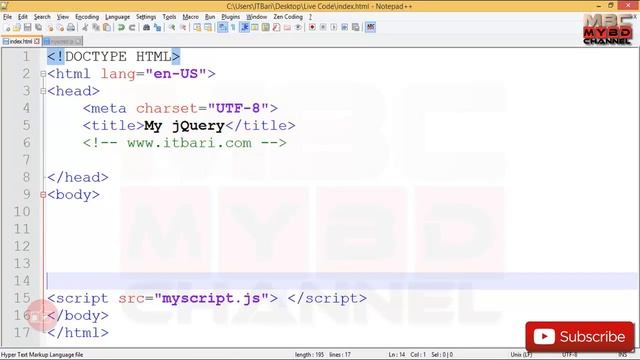Open the ? help menu
This screenshot has height=360, width=640.
tap(310, 17)
